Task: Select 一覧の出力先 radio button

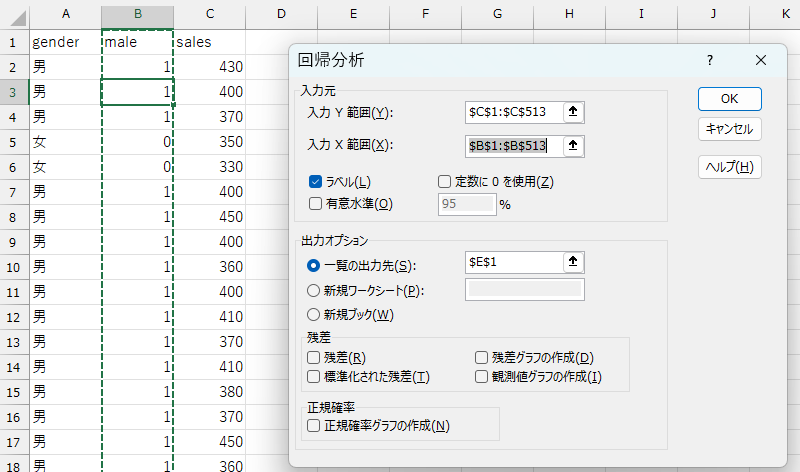Action: point(314,265)
